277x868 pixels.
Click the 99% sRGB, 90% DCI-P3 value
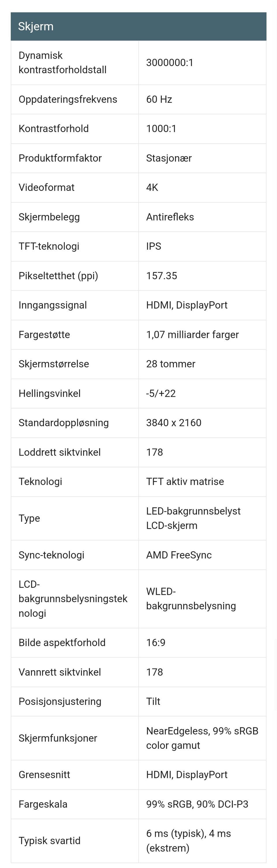tap(197, 804)
